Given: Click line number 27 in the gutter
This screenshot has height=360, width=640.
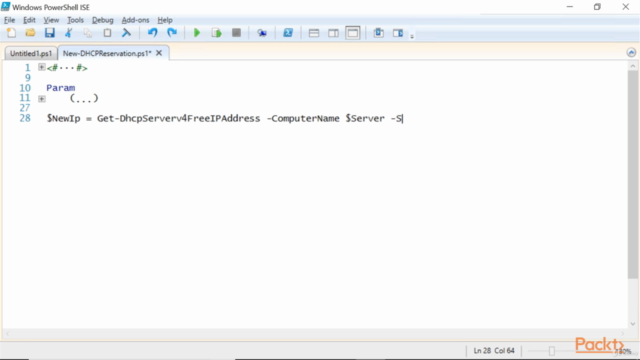Looking at the screenshot, I should tap(25, 108).
